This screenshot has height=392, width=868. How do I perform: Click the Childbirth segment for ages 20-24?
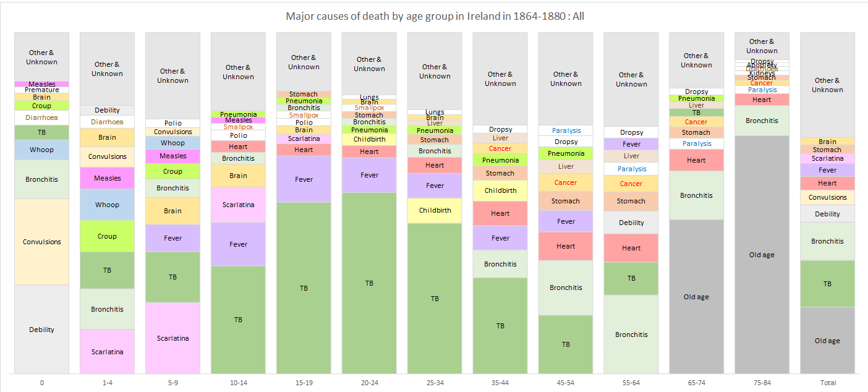coord(369,139)
